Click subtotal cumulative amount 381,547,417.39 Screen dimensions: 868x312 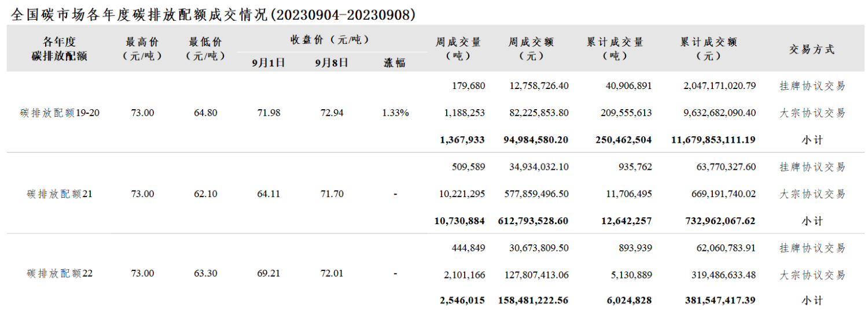(x=721, y=300)
